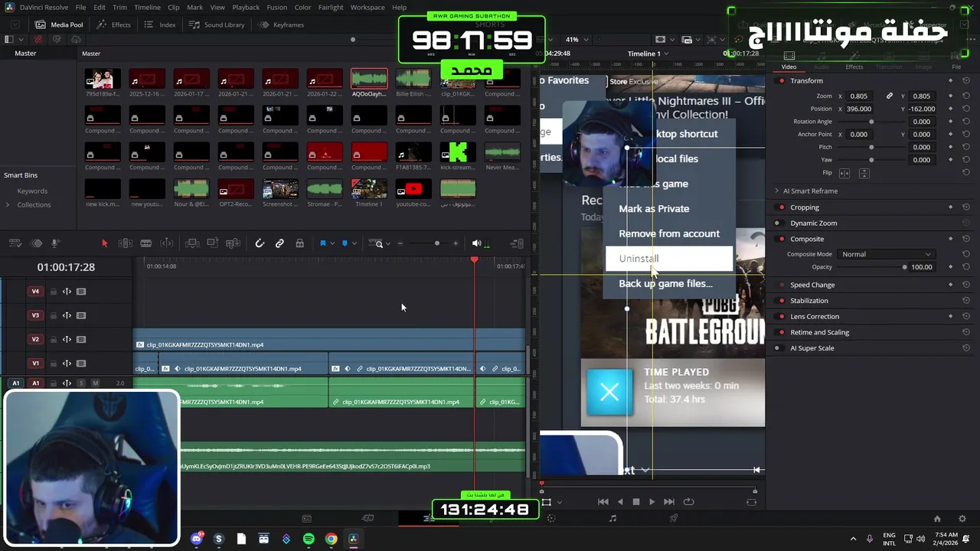
Task: Solo audio track A1 with S button
Action: (81, 383)
